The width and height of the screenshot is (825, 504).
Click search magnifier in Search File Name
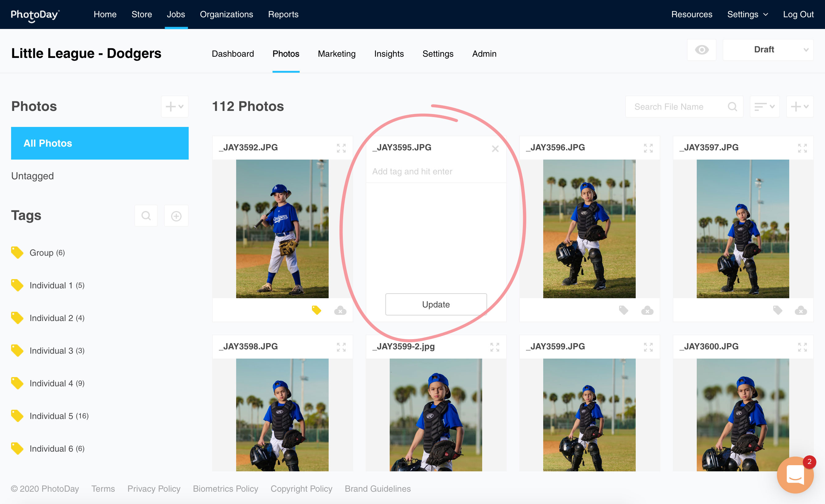coord(732,107)
